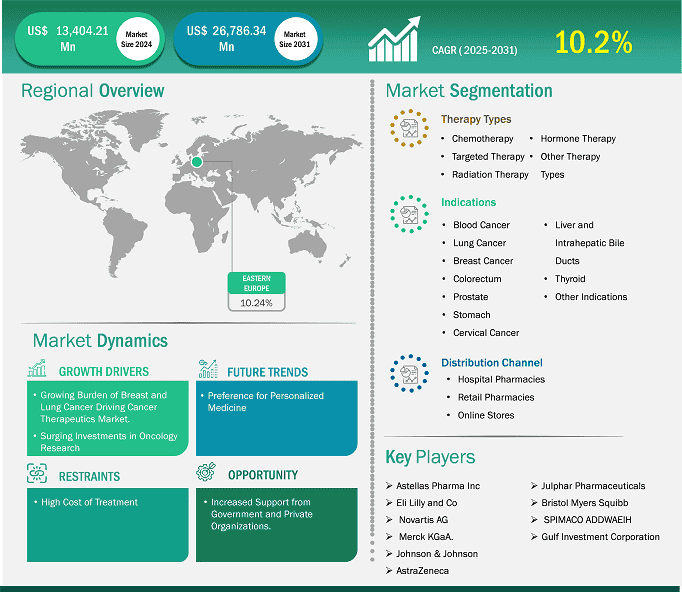Image resolution: width=682 pixels, height=592 pixels.
Task: Click the Targeted Therapy bullet item
Action: point(488,157)
